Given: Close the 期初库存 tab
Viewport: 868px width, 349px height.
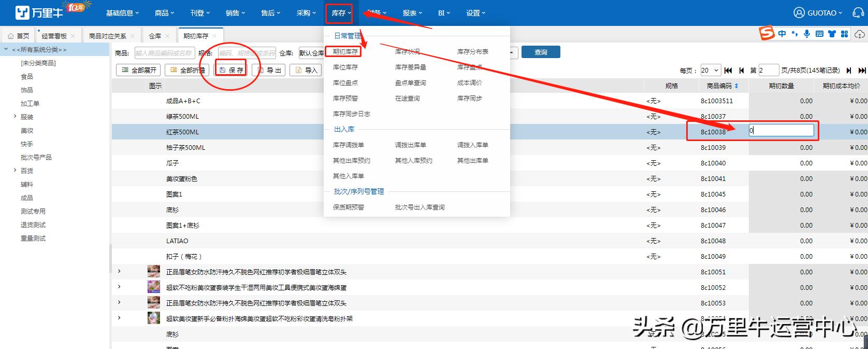Looking at the screenshot, I should [x=214, y=36].
